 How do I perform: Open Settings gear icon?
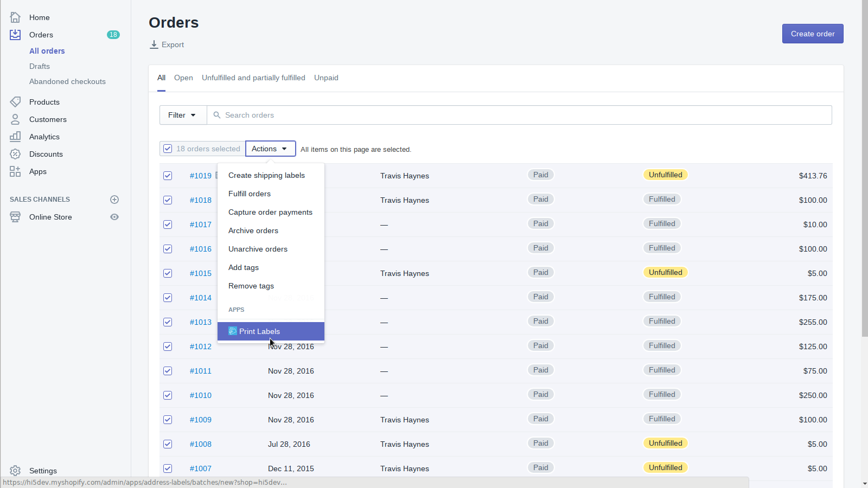15,471
